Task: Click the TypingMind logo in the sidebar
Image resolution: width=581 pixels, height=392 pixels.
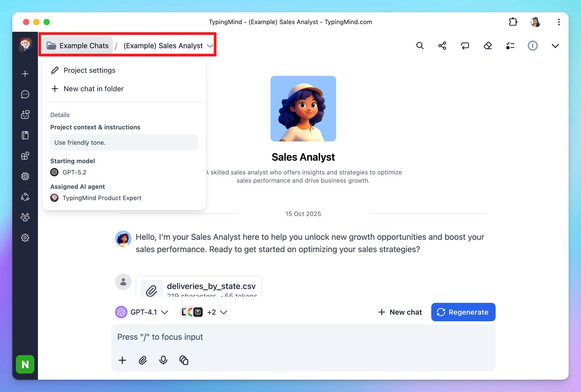Action: pos(25,45)
